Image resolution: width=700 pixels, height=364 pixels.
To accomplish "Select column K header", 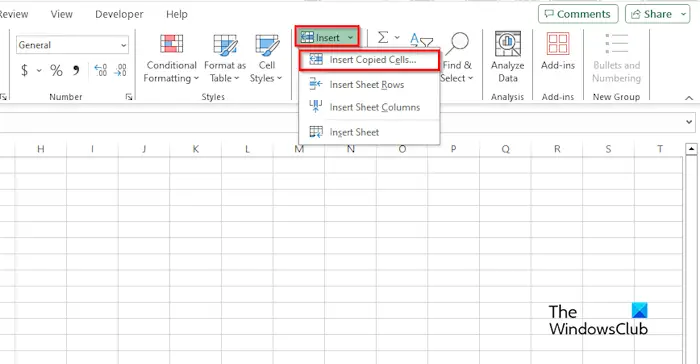I will tap(196, 149).
